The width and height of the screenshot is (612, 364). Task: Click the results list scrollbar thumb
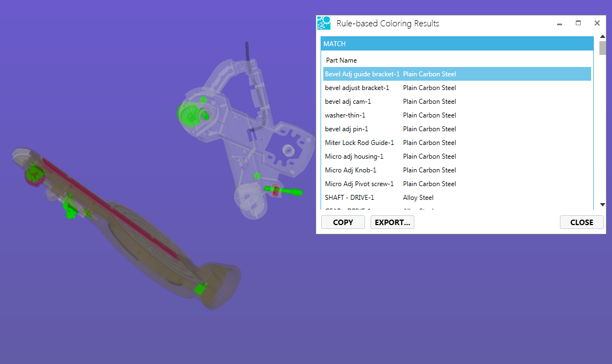point(603,48)
